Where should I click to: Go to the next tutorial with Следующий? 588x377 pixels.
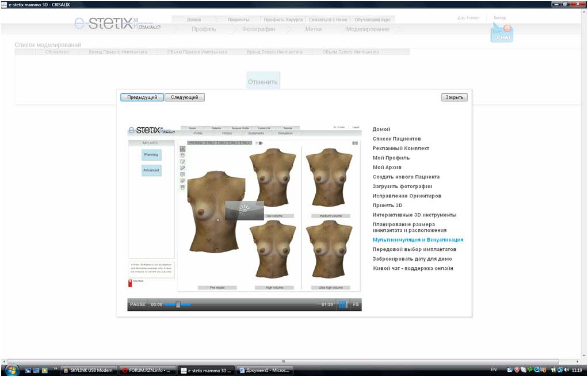pyautogui.click(x=185, y=97)
